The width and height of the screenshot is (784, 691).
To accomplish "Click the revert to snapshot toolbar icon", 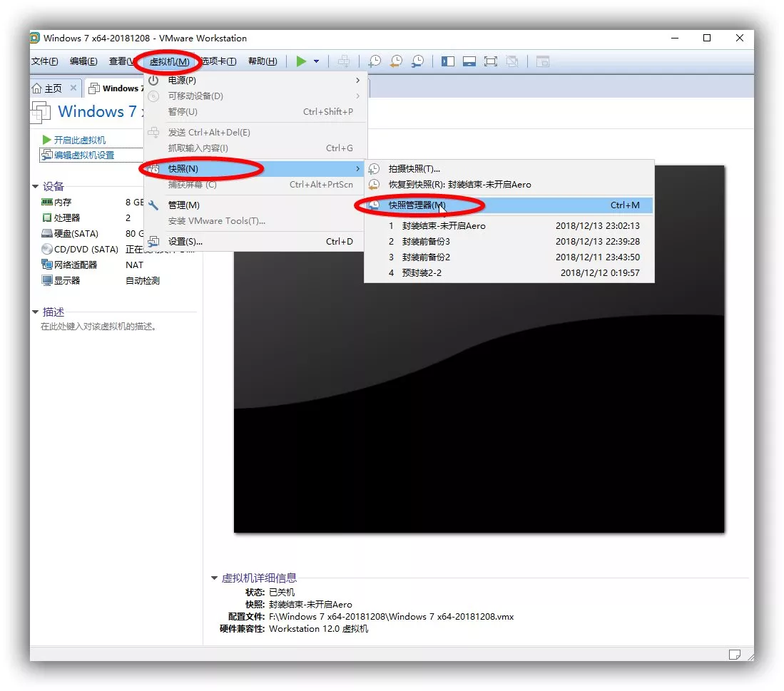I will pos(396,61).
